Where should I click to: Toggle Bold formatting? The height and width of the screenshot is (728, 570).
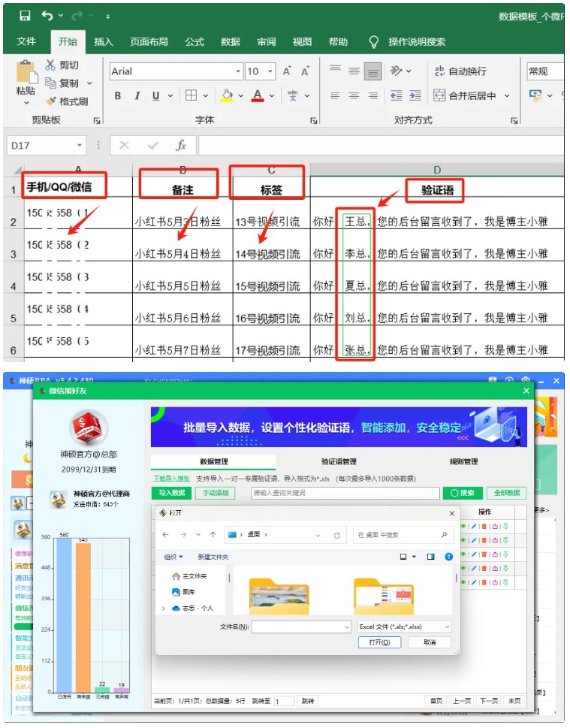[x=118, y=95]
